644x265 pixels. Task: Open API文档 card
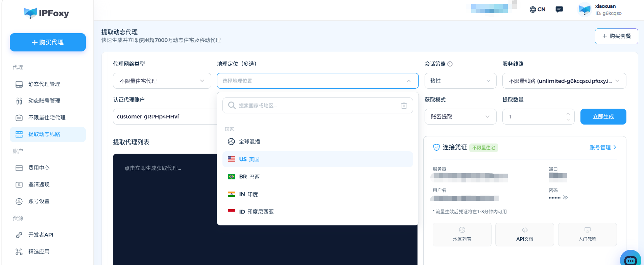point(525,234)
